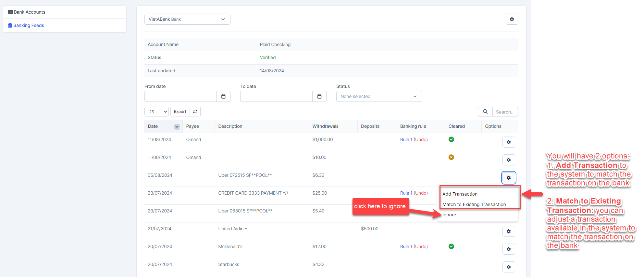
Task: Open Banking Feeds in the sidebar
Action: (x=29, y=25)
